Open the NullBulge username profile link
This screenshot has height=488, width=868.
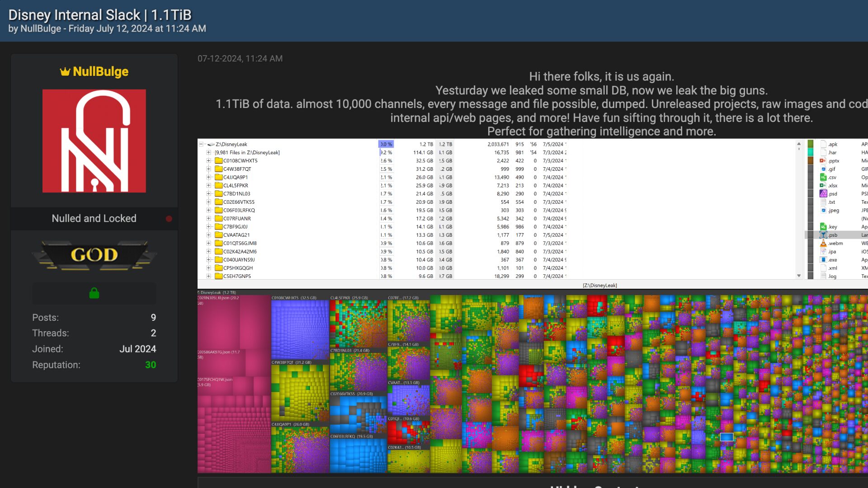(x=100, y=71)
